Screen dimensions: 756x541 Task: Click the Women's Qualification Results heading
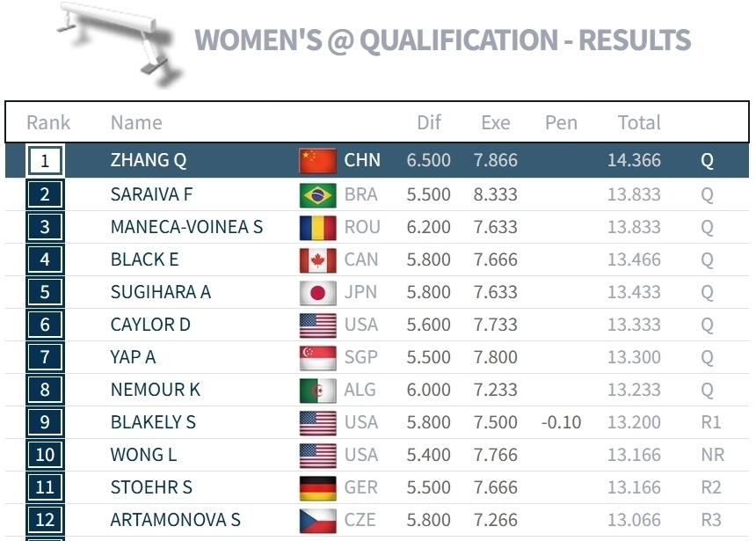pyautogui.click(x=442, y=40)
